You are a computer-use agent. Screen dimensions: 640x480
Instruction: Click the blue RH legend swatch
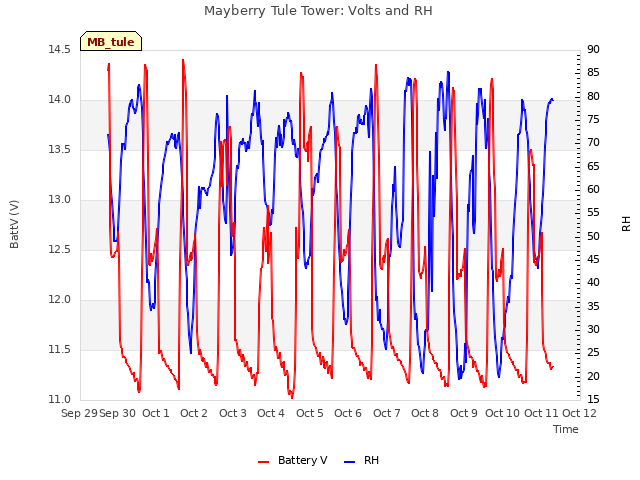350,462
